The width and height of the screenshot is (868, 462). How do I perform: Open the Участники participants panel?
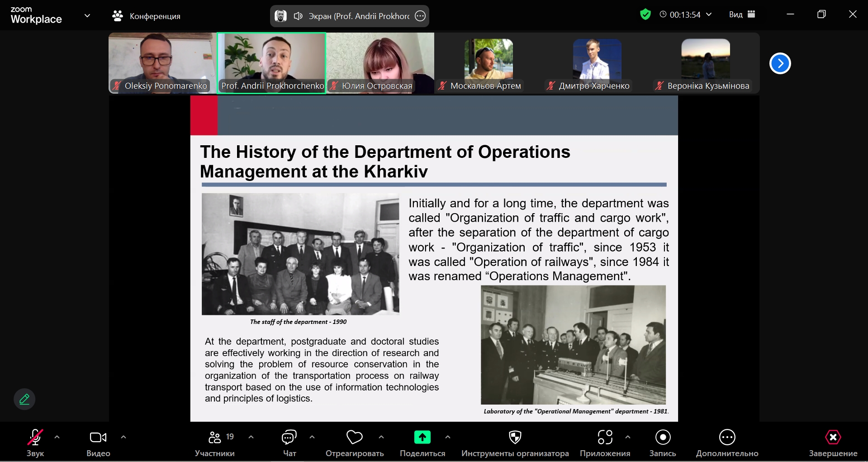(x=215, y=443)
